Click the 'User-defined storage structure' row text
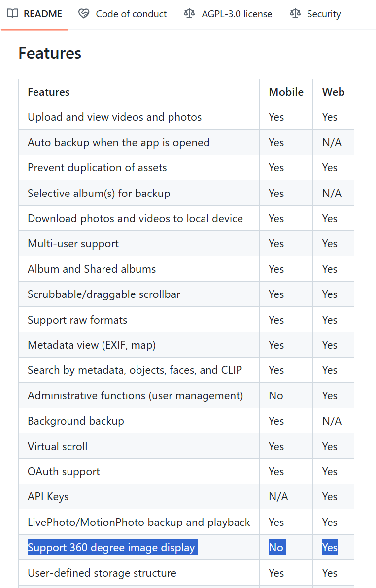 click(x=102, y=573)
